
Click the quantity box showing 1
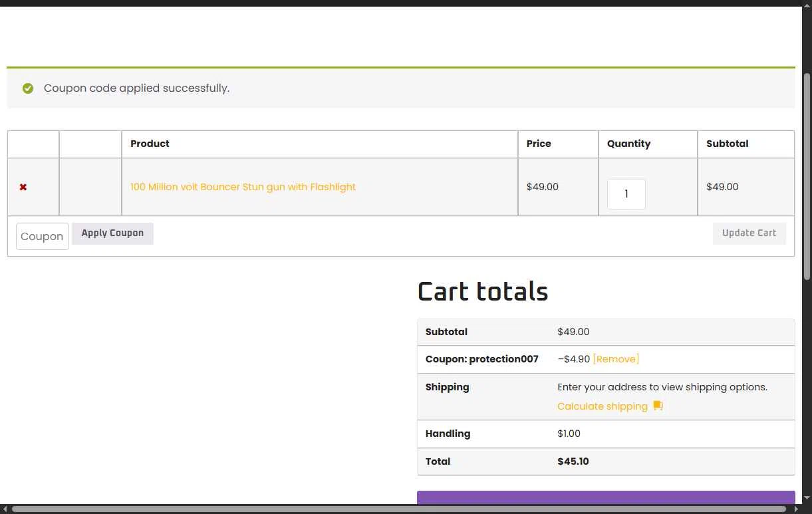click(626, 194)
